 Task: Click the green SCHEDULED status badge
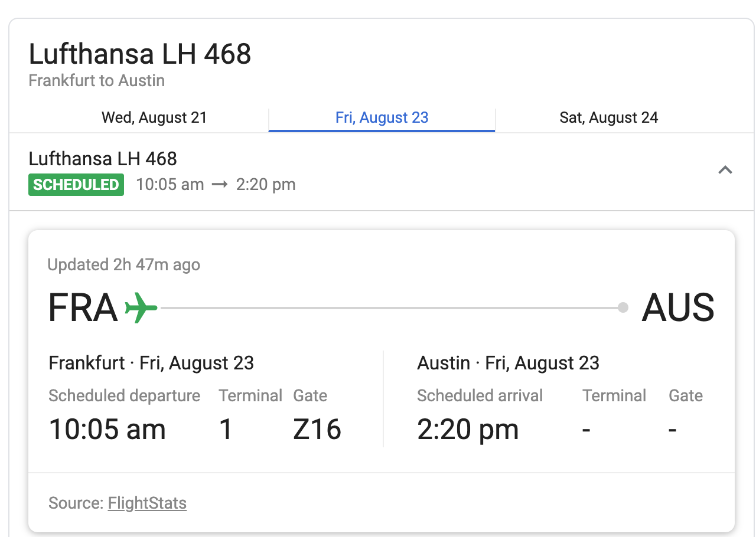[76, 185]
